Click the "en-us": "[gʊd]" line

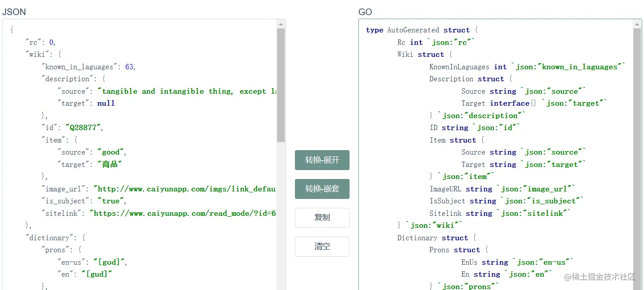[x=92, y=262]
